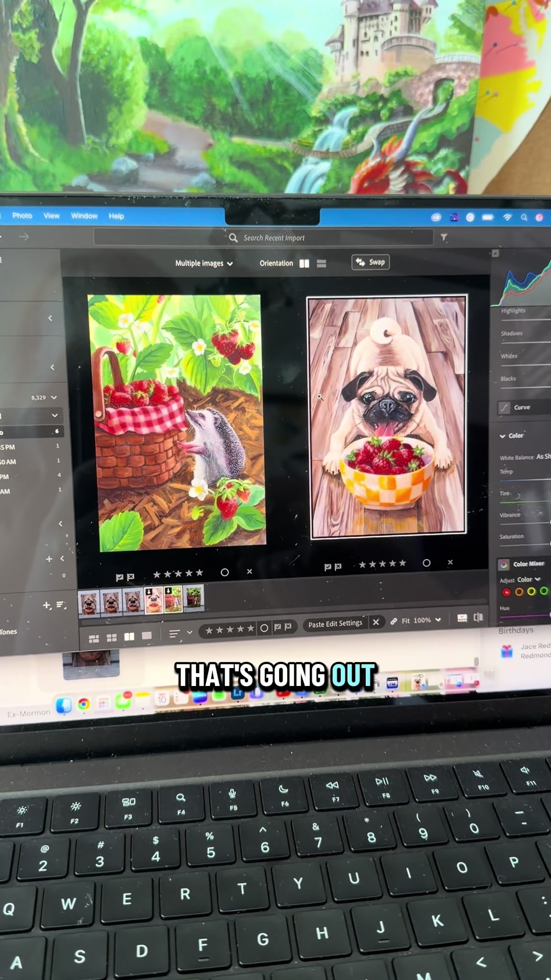Dismiss the Paste Edit Settings pill
Viewport: 551px width, 980px height.
point(376,622)
